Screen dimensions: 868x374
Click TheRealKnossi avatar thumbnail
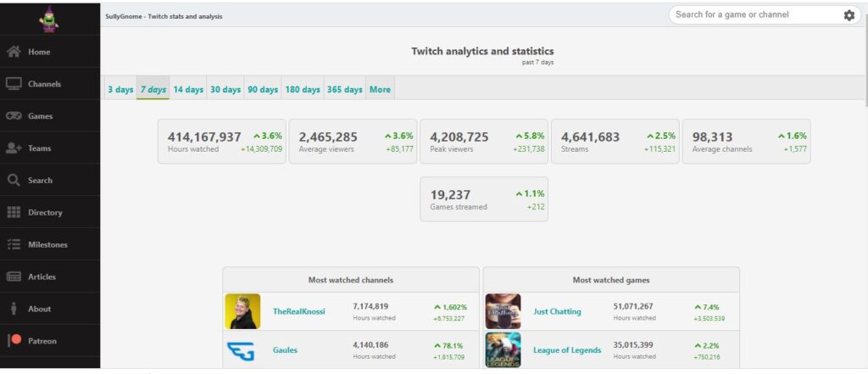pyautogui.click(x=242, y=311)
